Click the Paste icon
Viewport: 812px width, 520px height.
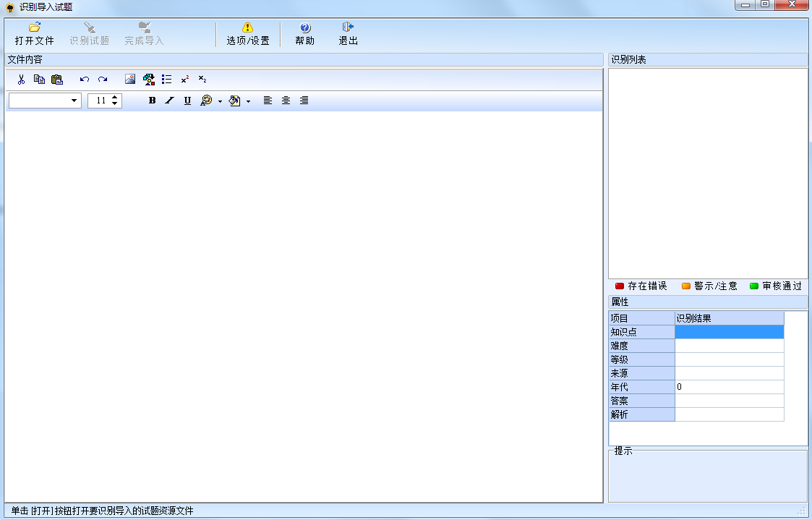click(x=58, y=80)
